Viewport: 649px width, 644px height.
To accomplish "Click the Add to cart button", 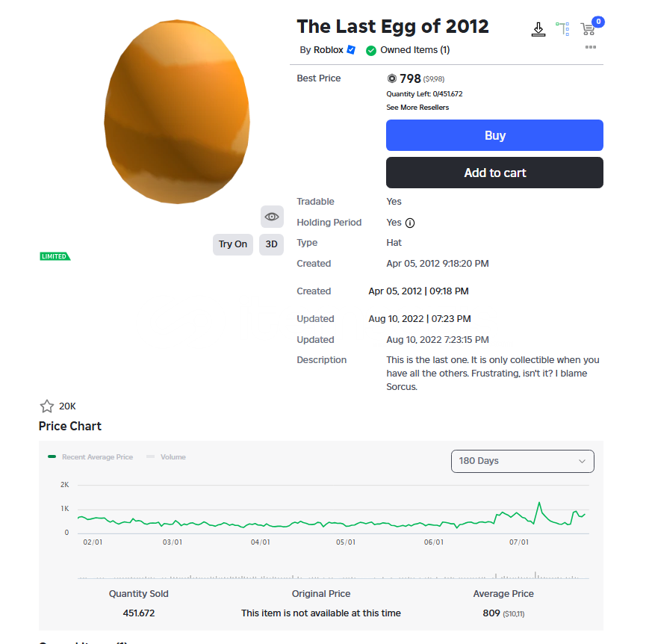I will [x=494, y=173].
